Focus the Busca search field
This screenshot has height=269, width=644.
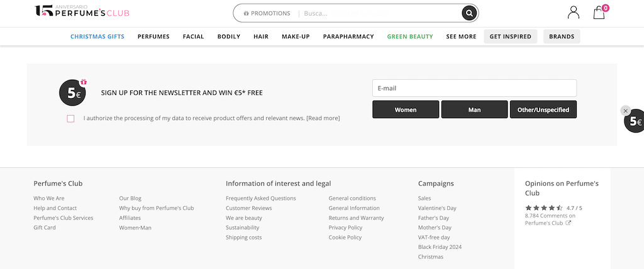coord(380,13)
